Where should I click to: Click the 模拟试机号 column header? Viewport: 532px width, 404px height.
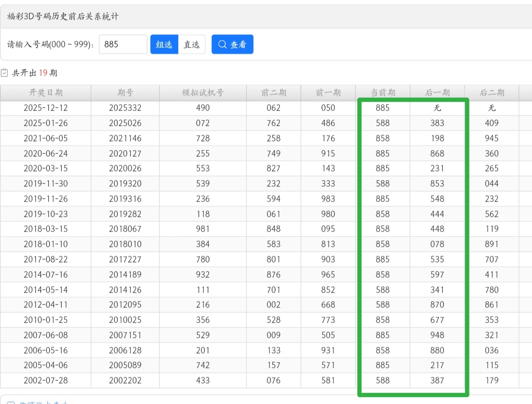202,93
